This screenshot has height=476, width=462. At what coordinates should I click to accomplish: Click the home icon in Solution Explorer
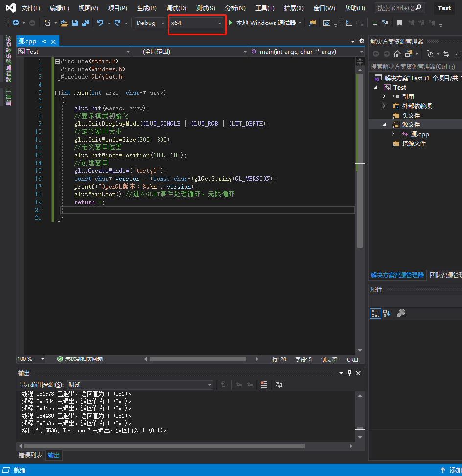tap(397, 54)
